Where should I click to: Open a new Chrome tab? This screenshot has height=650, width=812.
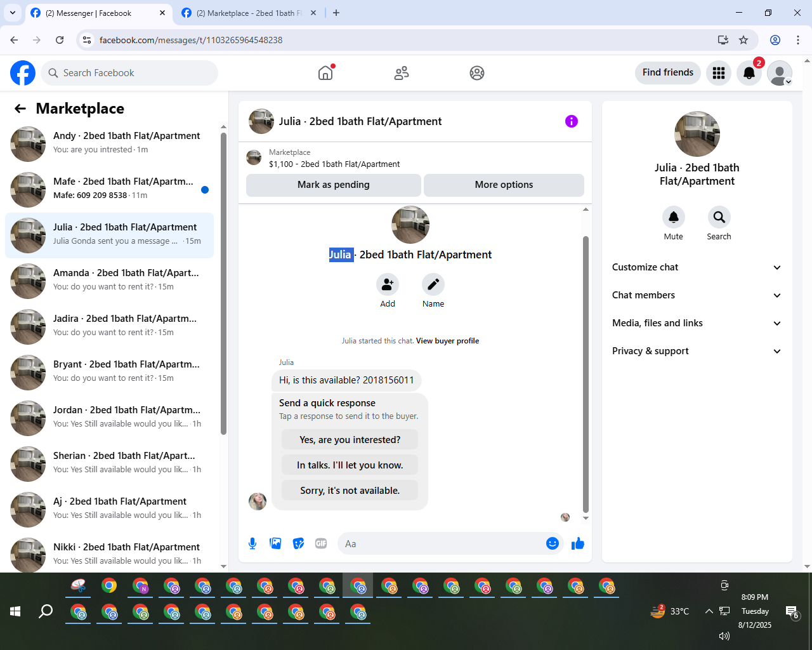coord(336,13)
